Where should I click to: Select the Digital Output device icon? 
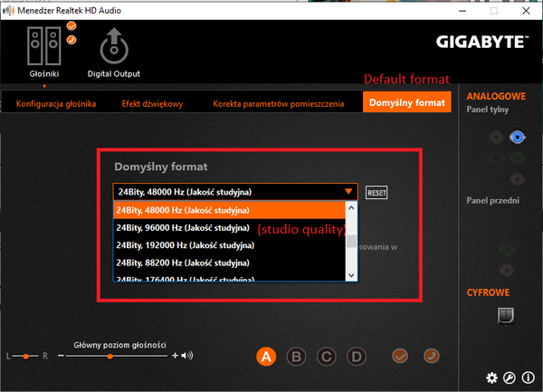click(114, 46)
